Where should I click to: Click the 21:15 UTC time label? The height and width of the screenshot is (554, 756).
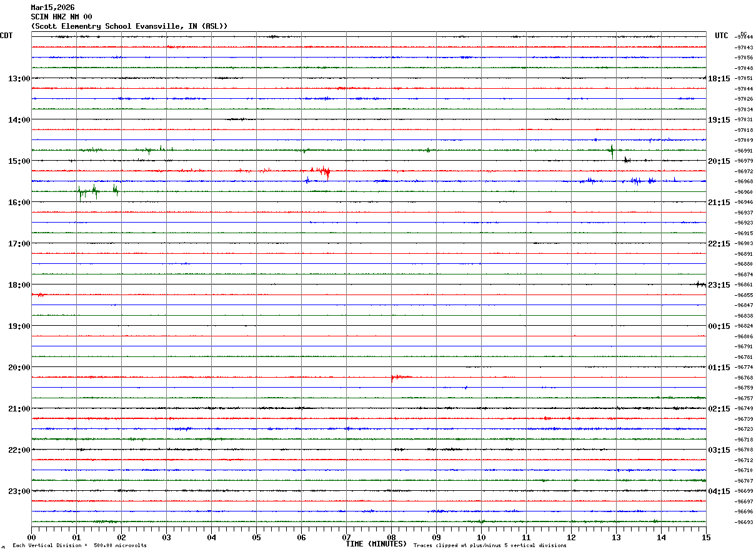point(719,203)
